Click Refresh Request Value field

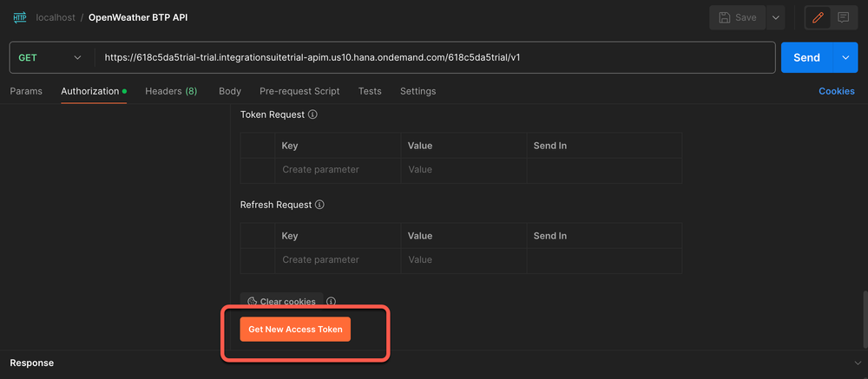[x=464, y=260]
